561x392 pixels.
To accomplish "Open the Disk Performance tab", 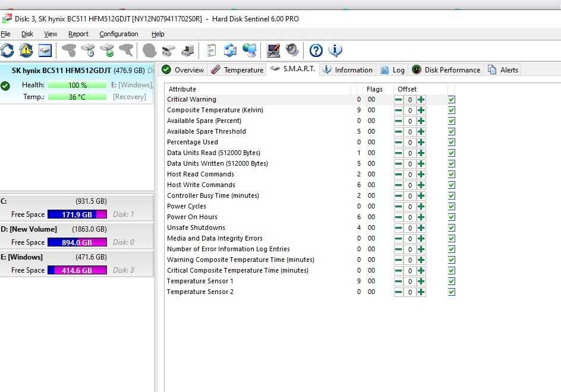I will click(446, 69).
